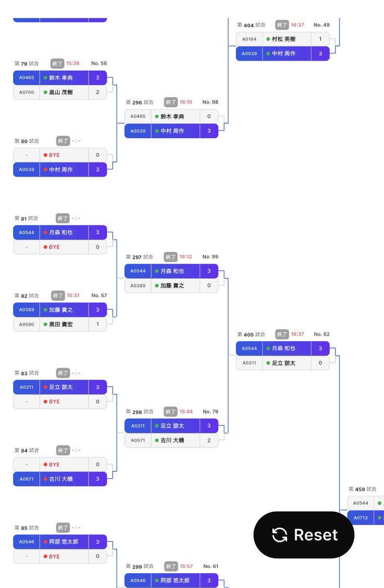Select 足立 諒太 in match 405
Image resolution: width=384 pixels, height=588 pixels.
[283, 363]
